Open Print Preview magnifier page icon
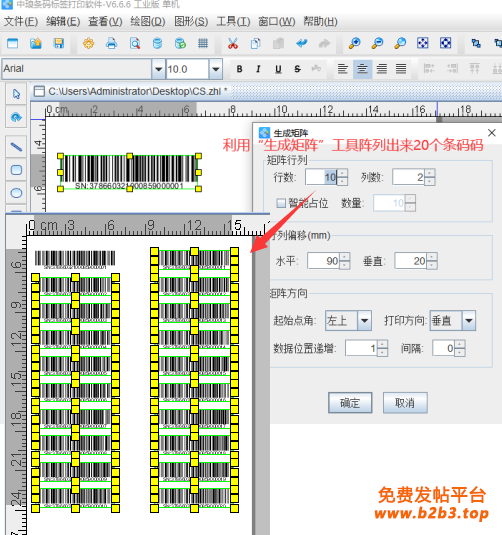 coord(134,43)
